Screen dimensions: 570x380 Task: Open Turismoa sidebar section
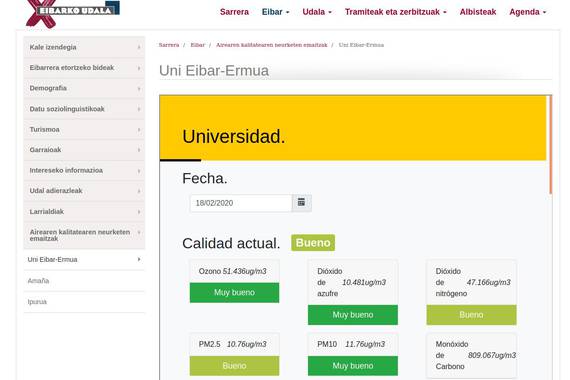84,129
